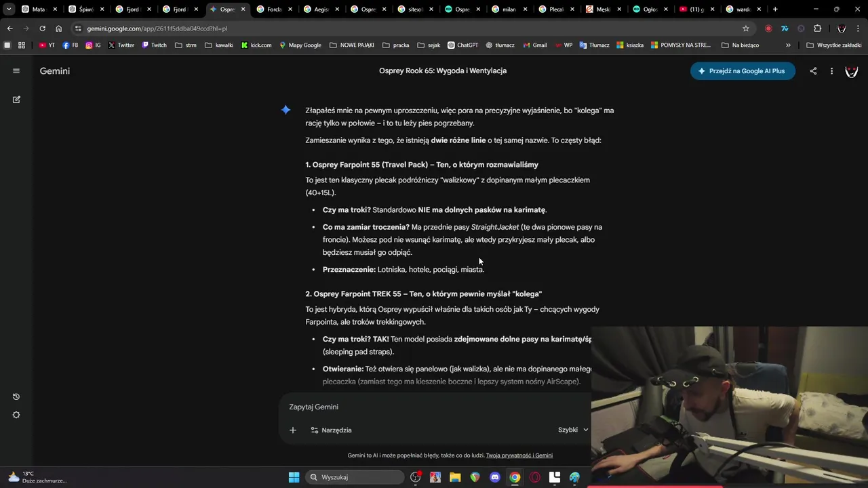
Task: Open the NOWE PAJĄKI bookmark folder
Action: 351,45
